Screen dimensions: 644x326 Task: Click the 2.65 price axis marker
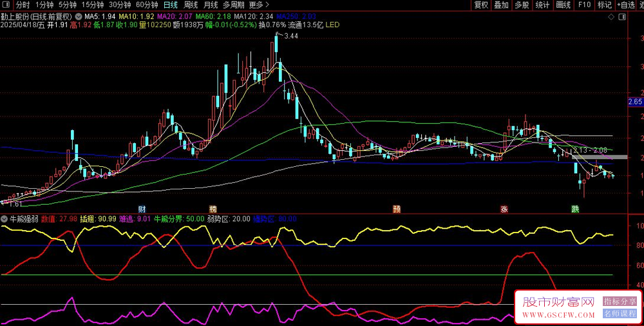636,101
